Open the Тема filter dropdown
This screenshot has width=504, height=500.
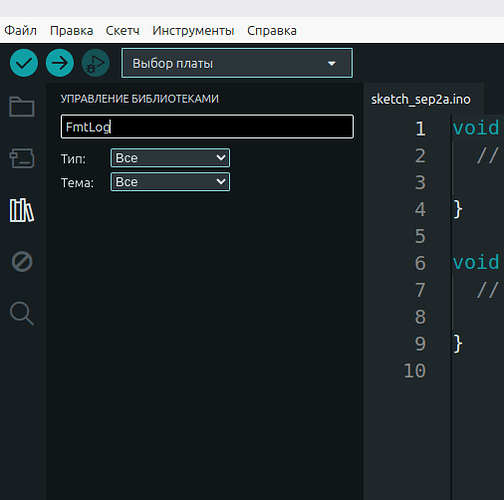(170, 182)
